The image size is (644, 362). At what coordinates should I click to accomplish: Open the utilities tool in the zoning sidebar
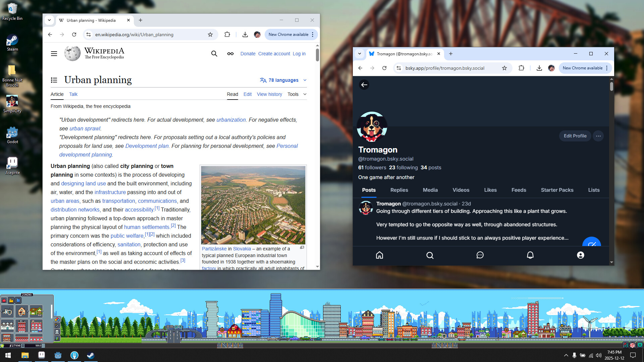tap(57, 325)
